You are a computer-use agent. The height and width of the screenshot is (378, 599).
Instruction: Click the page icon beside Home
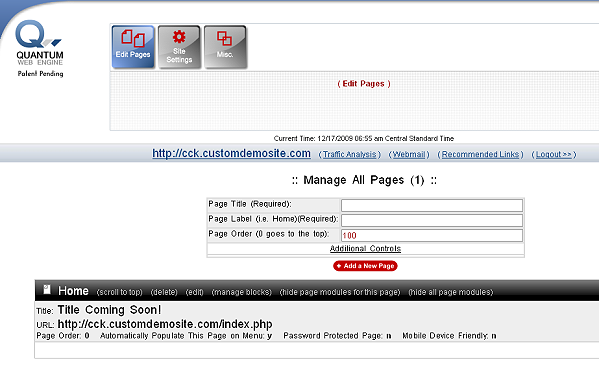[x=47, y=290]
